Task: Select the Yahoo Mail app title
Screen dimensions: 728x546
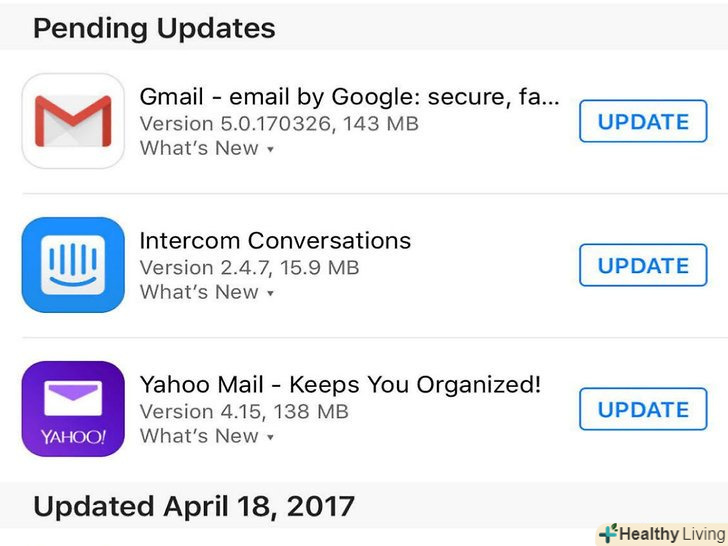Action: coord(340,385)
